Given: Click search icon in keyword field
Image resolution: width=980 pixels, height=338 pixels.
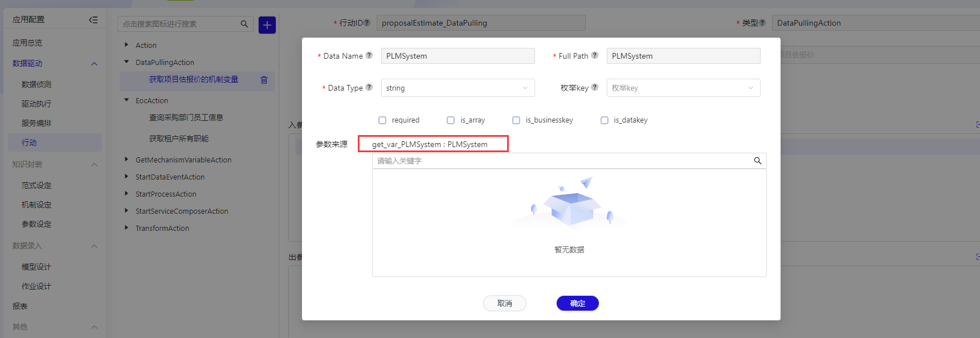Looking at the screenshot, I should coord(758,161).
